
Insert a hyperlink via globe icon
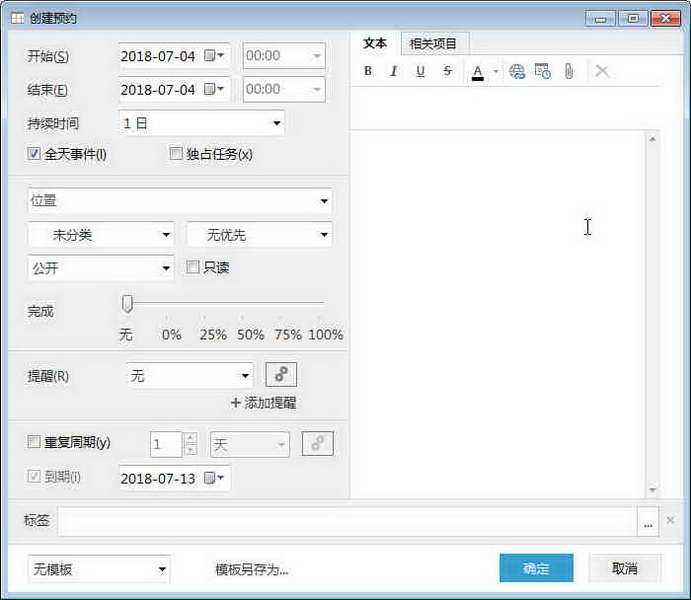[517, 71]
